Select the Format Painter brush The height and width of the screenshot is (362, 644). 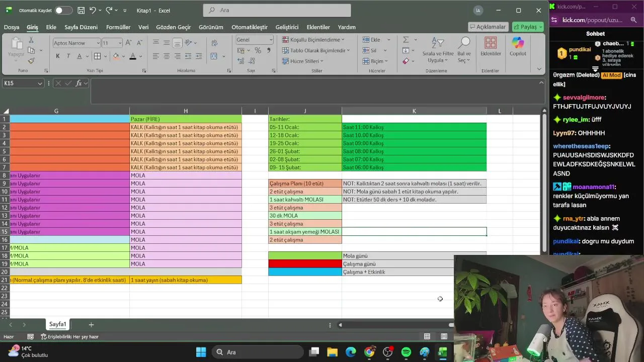tap(31, 61)
